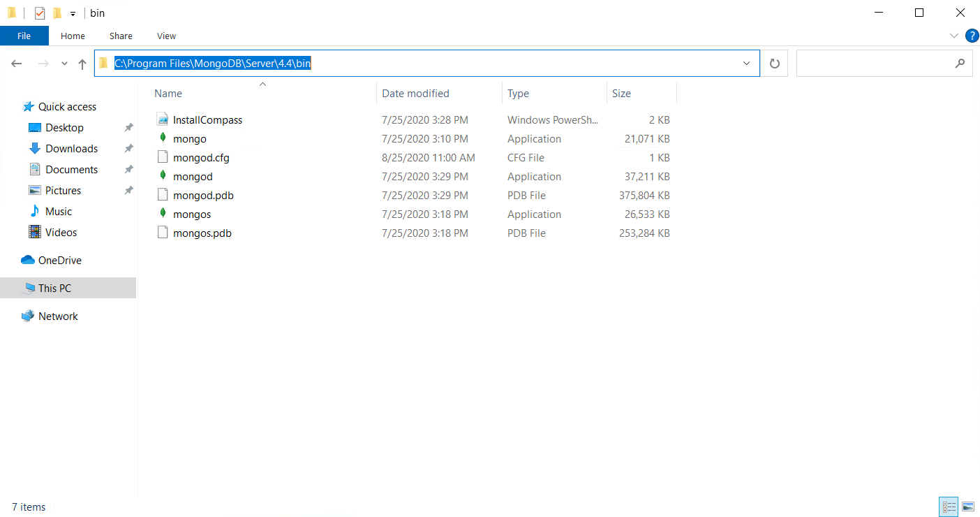
Task: Expand the Quick Access Toolbar customization menu
Action: [73, 13]
